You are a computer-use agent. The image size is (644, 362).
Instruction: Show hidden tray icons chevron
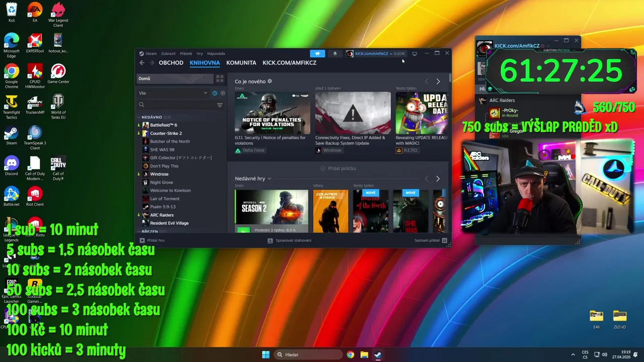pyautogui.click(x=573, y=354)
